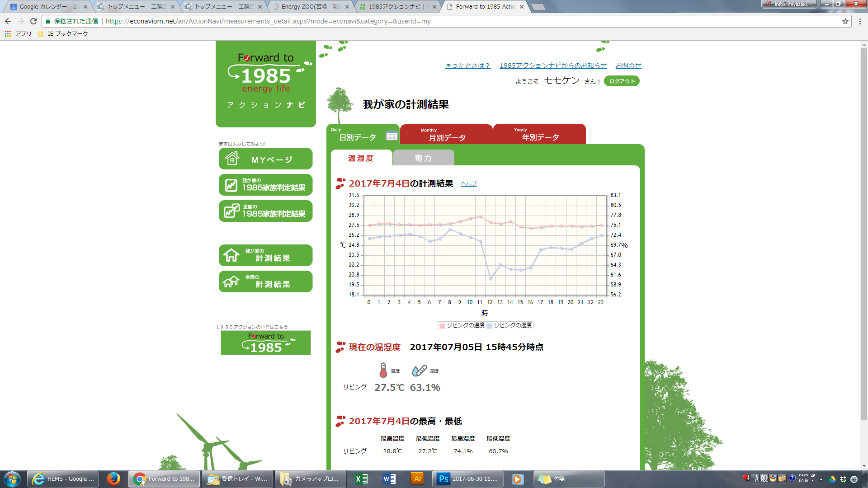Click the page vertical scrollbar
The height and width of the screenshot is (488, 868).
point(864,235)
